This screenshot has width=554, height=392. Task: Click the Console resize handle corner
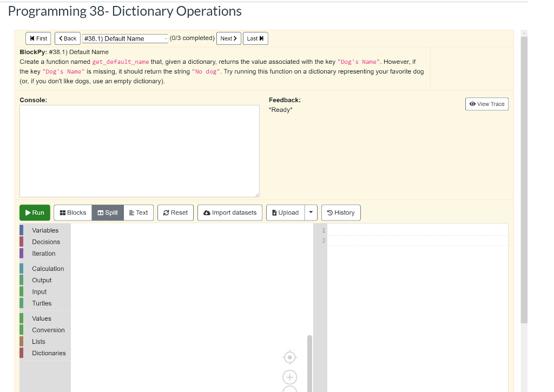point(257,195)
